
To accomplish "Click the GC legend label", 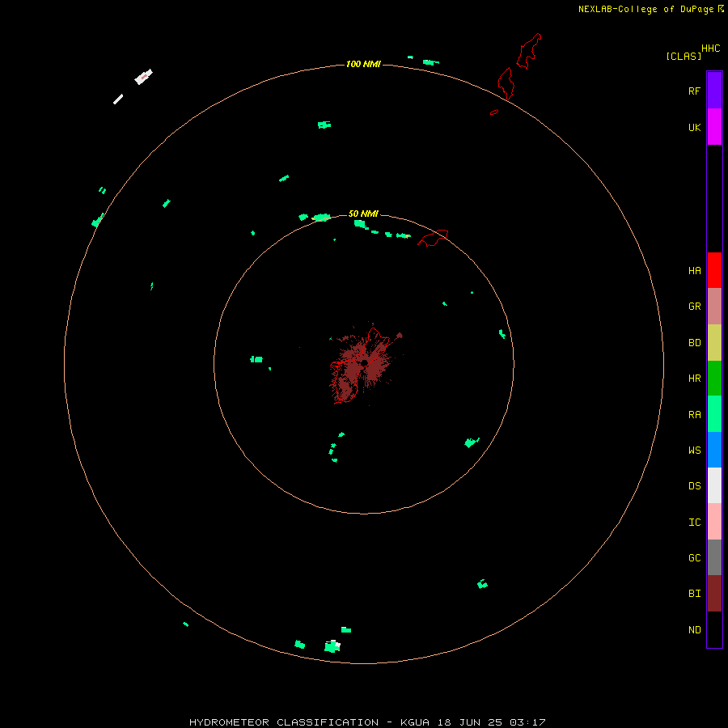I will (x=694, y=558).
